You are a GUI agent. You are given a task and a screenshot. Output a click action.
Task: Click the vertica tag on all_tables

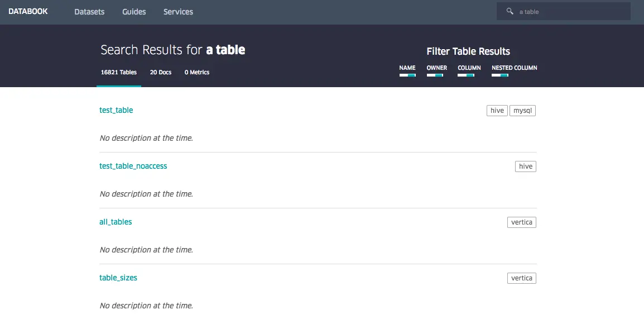(522, 222)
